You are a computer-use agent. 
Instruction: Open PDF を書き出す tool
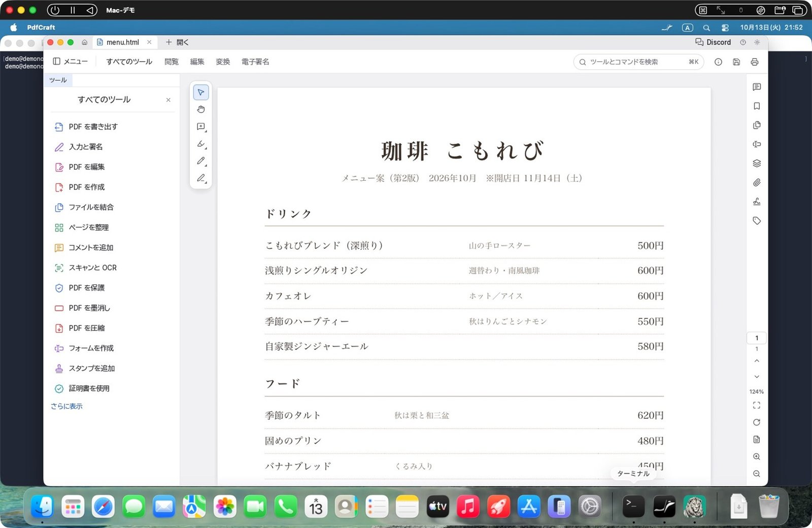tap(86, 127)
